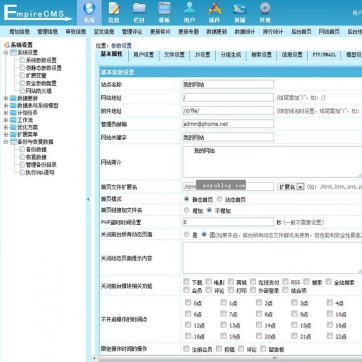
Task: Focus the 管理员邮箱 input field
Action: click(x=228, y=124)
